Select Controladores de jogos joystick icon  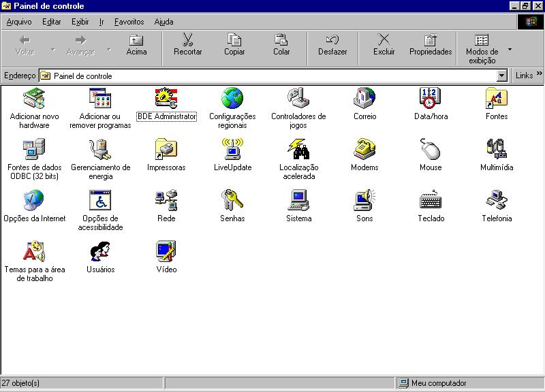point(298,98)
